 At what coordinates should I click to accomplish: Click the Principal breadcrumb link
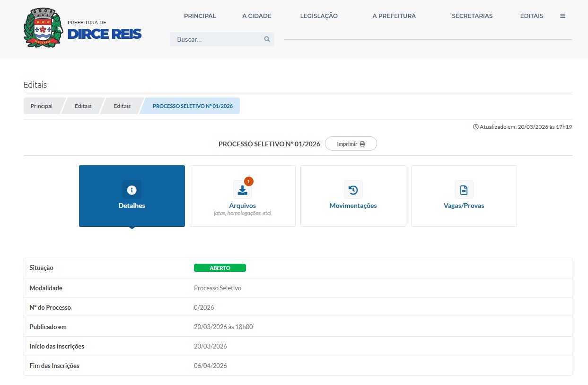(42, 106)
